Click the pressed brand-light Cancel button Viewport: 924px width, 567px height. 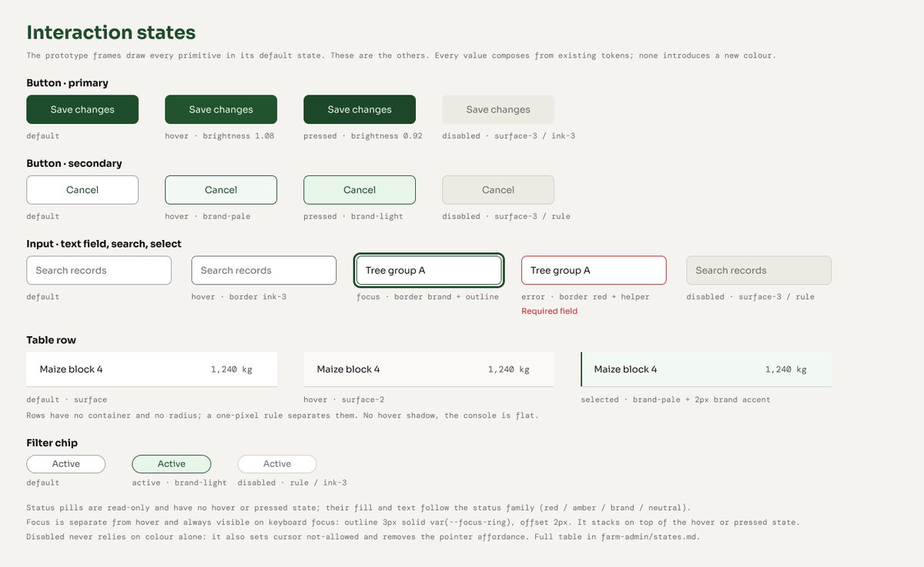[x=360, y=190]
